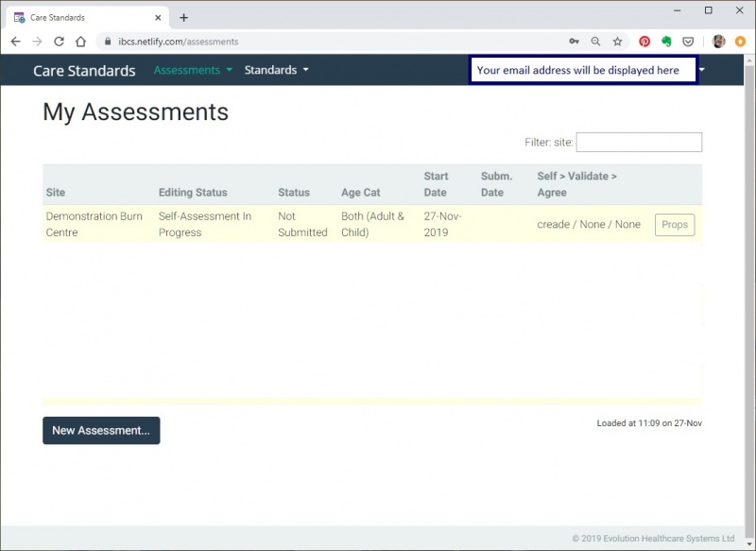756x551 pixels.
Task: Open the Demonstration Burn Centre row
Action: [372, 224]
